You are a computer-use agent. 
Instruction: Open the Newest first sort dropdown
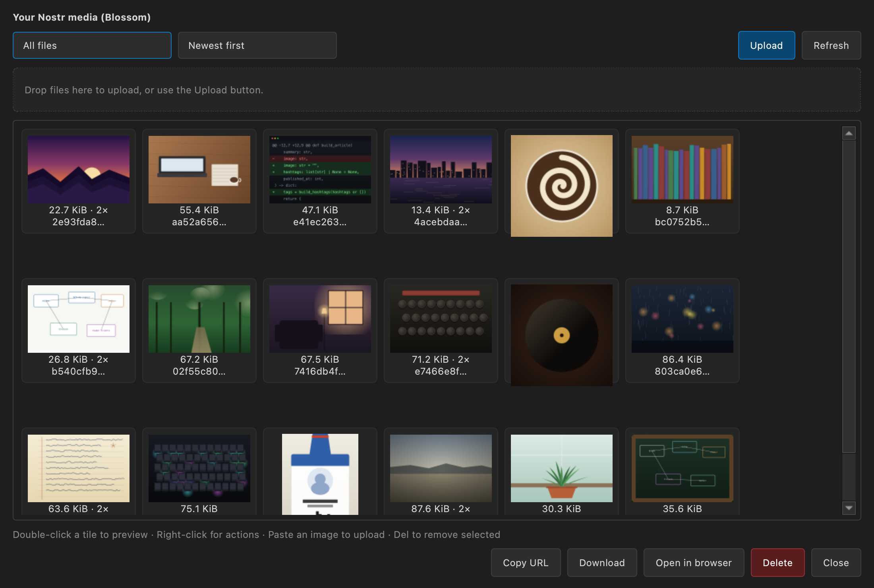tap(257, 45)
